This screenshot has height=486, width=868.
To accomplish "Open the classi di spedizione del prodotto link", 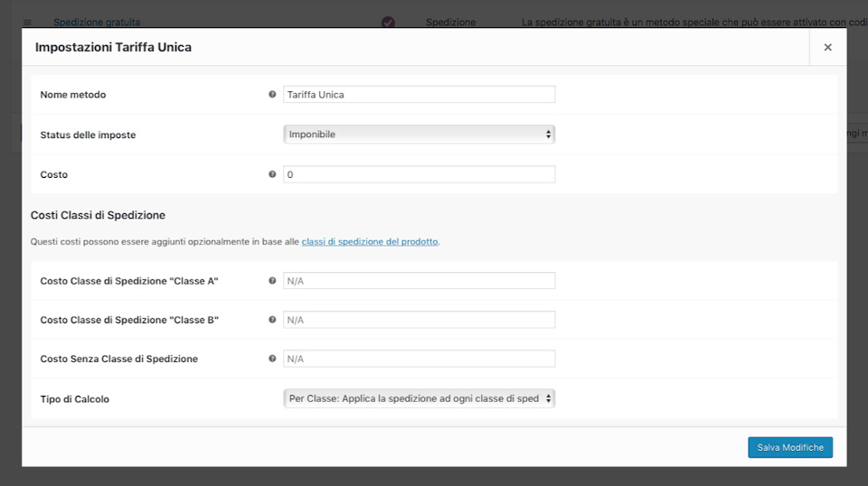I will pos(370,242).
